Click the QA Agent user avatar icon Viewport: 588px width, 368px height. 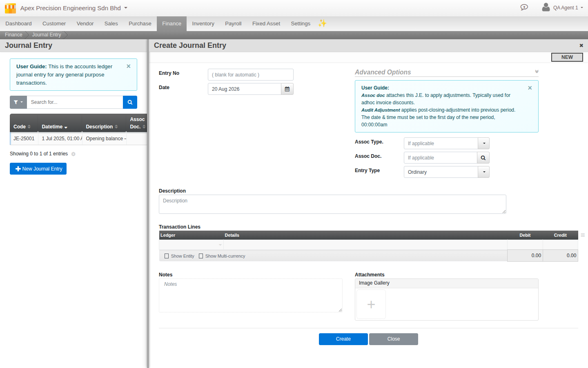pyautogui.click(x=546, y=7)
